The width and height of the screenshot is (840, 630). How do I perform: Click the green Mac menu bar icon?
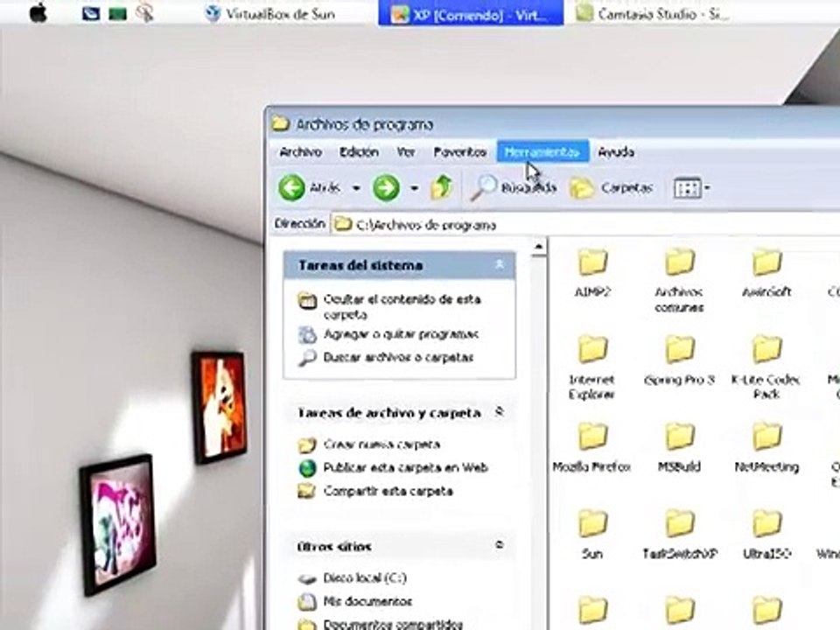[x=117, y=13]
